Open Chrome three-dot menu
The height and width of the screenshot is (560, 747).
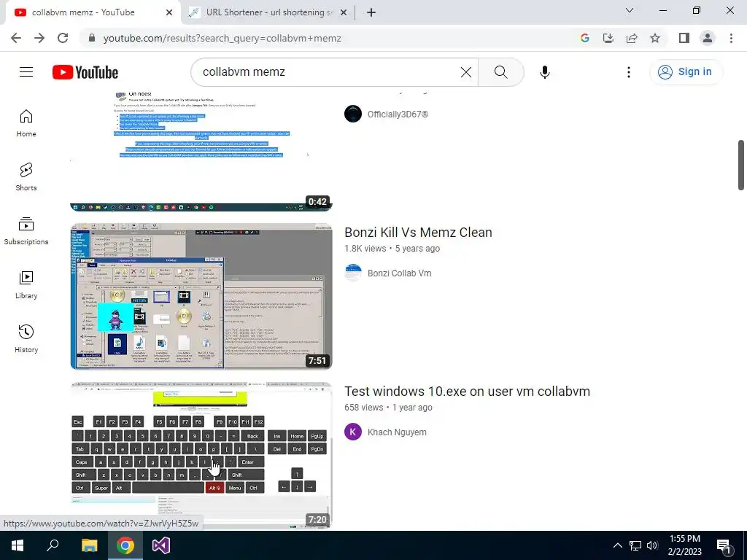tap(731, 38)
